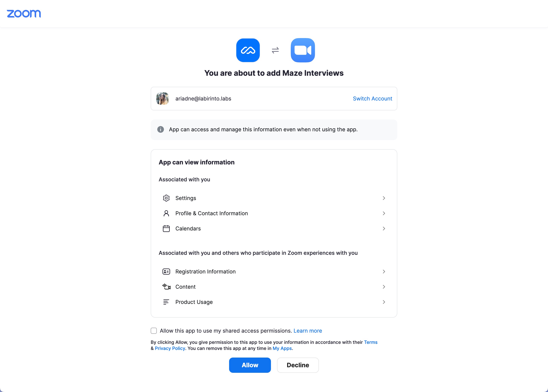Image resolution: width=548 pixels, height=392 pixels.
Task: Open the Privacy Policy link
Action: [170, 348]
